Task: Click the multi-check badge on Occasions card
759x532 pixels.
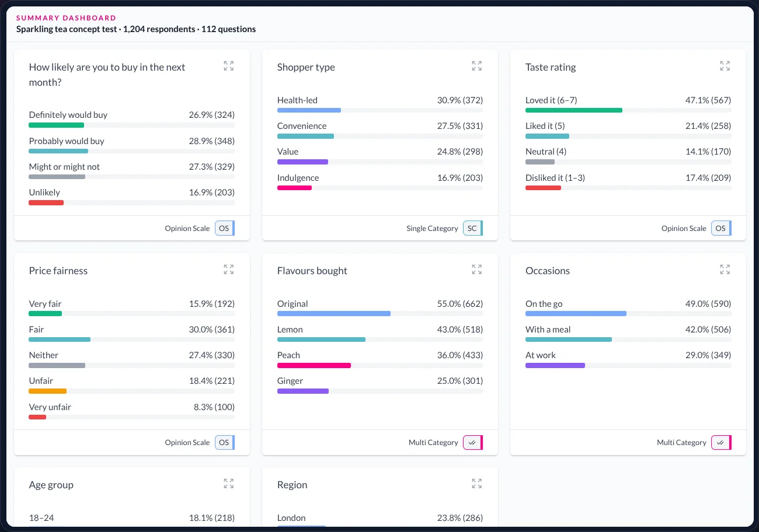Action: (721, 442)
